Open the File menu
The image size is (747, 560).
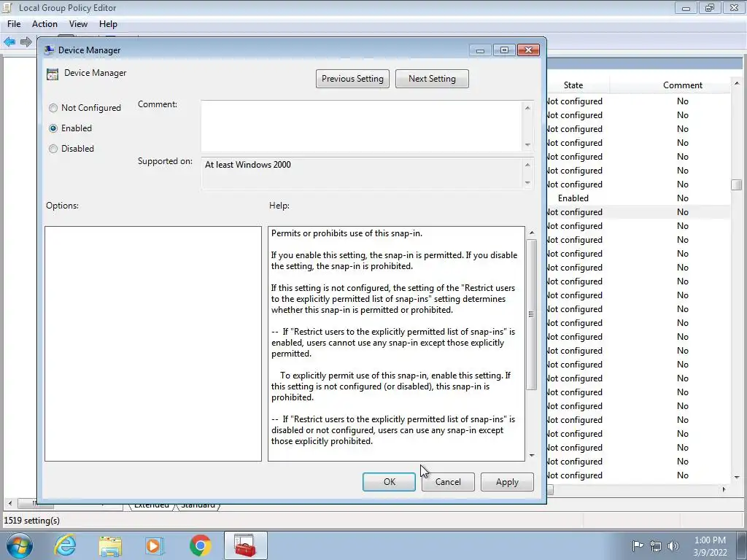point(14,24)
